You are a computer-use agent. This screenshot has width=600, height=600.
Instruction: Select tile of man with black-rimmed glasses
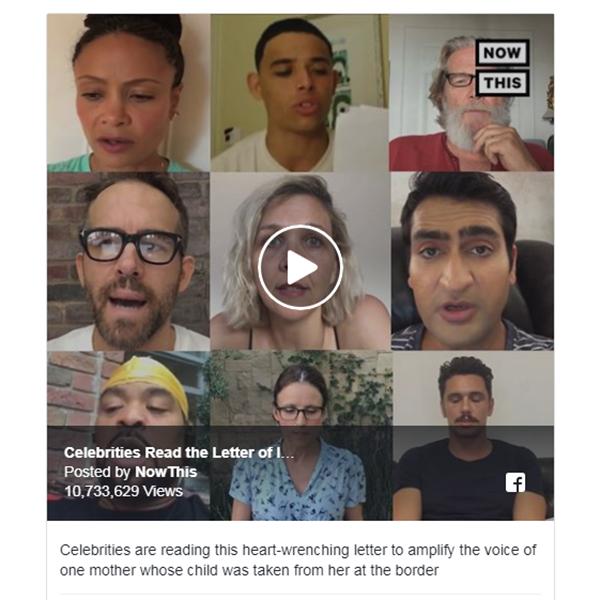tap(129, 261)
